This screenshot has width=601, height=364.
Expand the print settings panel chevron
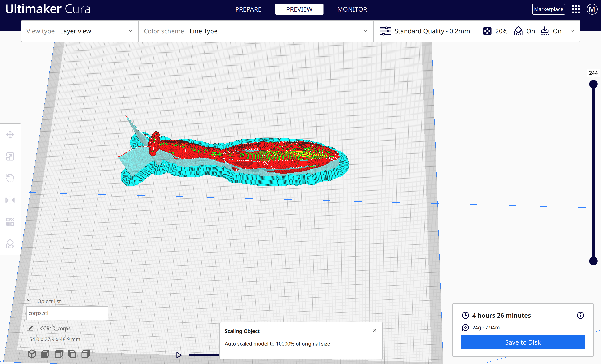[572, 31]
